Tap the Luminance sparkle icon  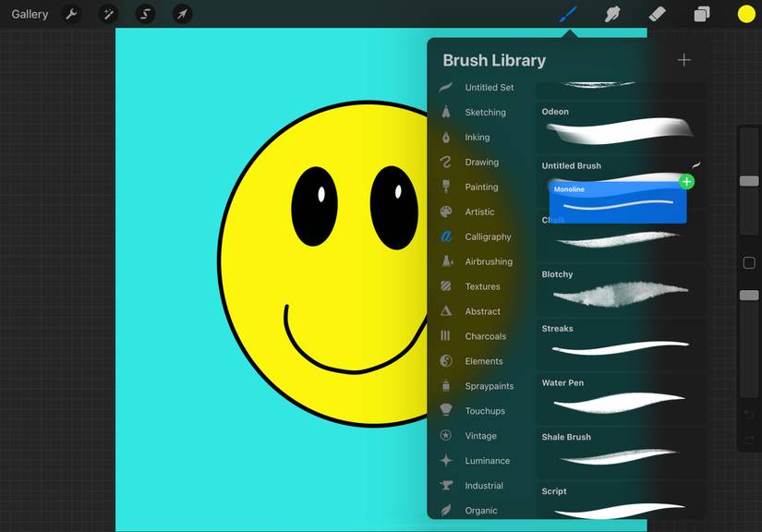click(445, 460)
